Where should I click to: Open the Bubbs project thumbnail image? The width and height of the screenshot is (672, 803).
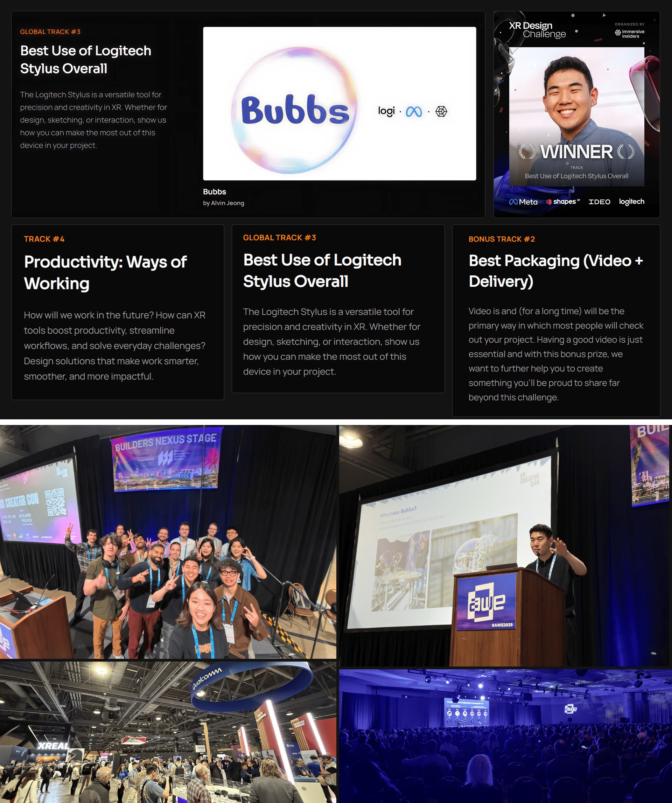pyautogui.click(x=339, y=103)
